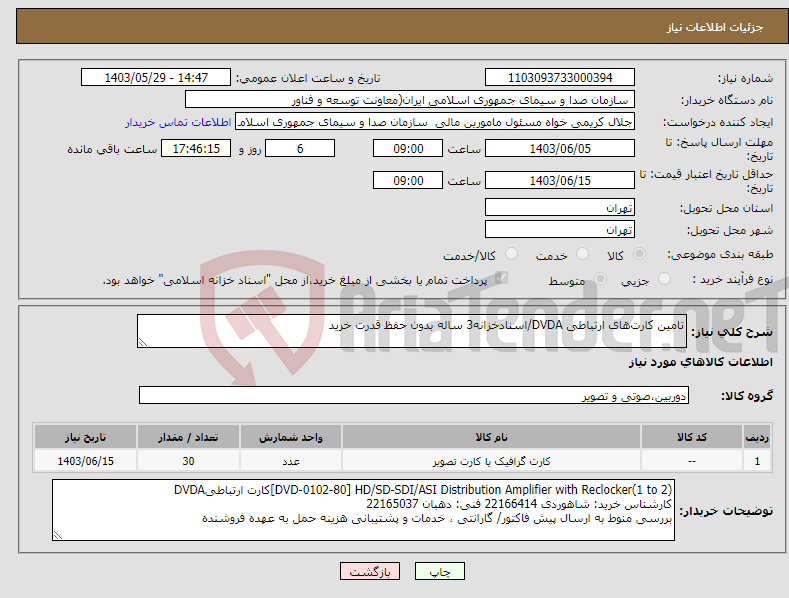
Task: Open the اطلاعات تماس خریدار link
Action: 178,122
